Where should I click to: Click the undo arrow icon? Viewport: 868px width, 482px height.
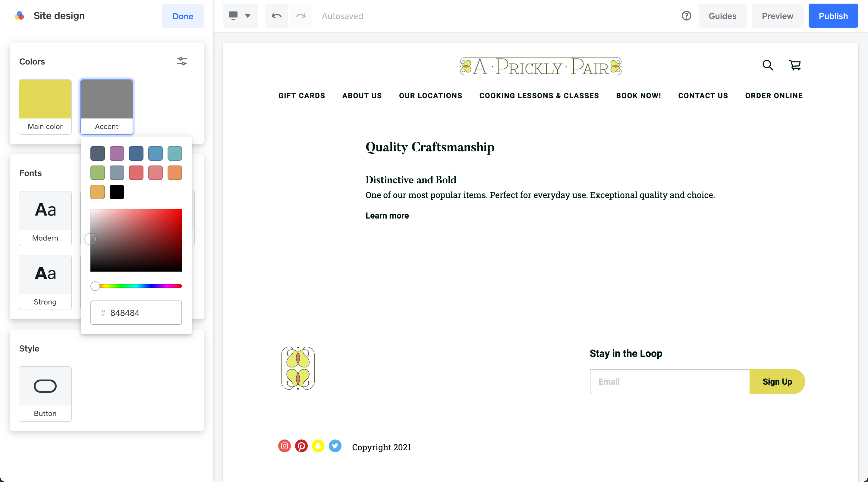[x=277, y=16]
